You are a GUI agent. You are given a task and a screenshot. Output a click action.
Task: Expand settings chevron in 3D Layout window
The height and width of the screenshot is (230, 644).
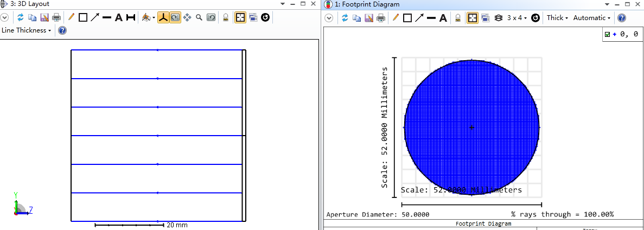coord(4,18)
